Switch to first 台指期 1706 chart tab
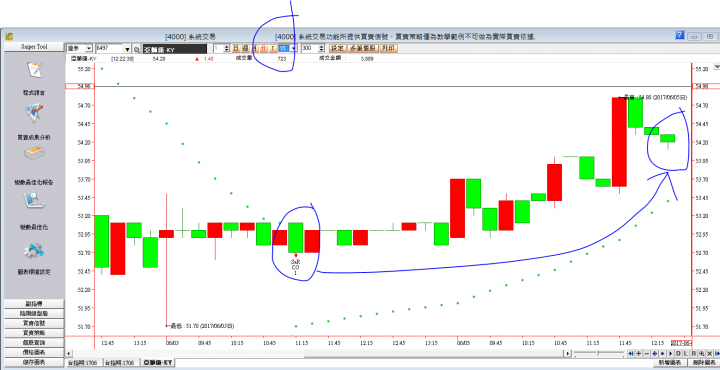 [x=84, y=363]
